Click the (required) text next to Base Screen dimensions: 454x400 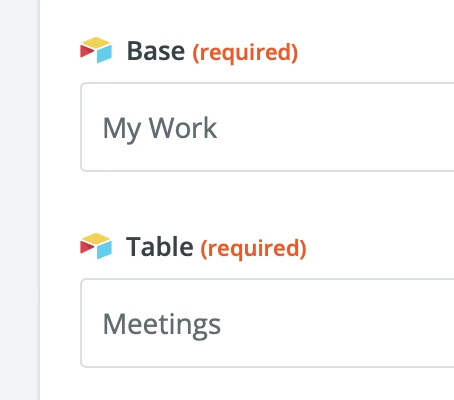[245, 53]
